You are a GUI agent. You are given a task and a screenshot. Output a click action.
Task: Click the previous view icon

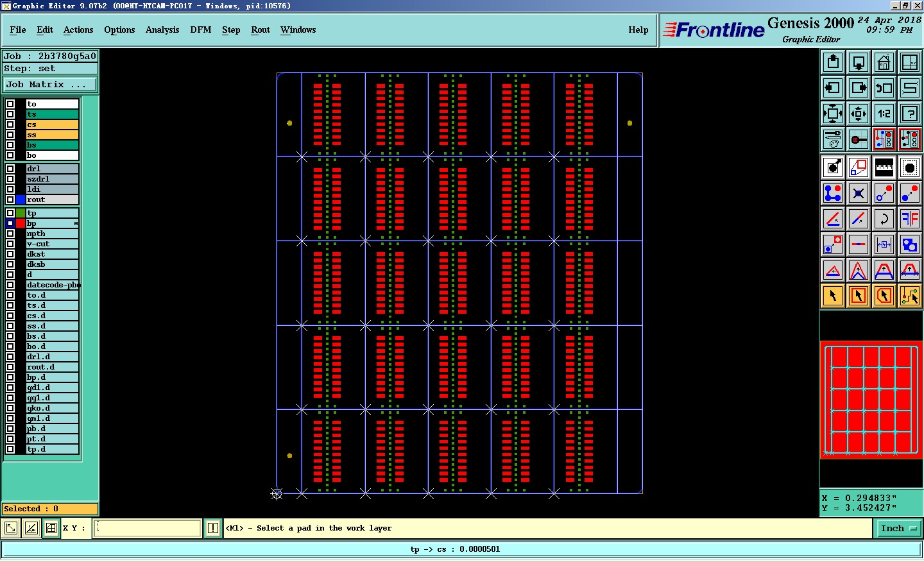coord(884,88)
